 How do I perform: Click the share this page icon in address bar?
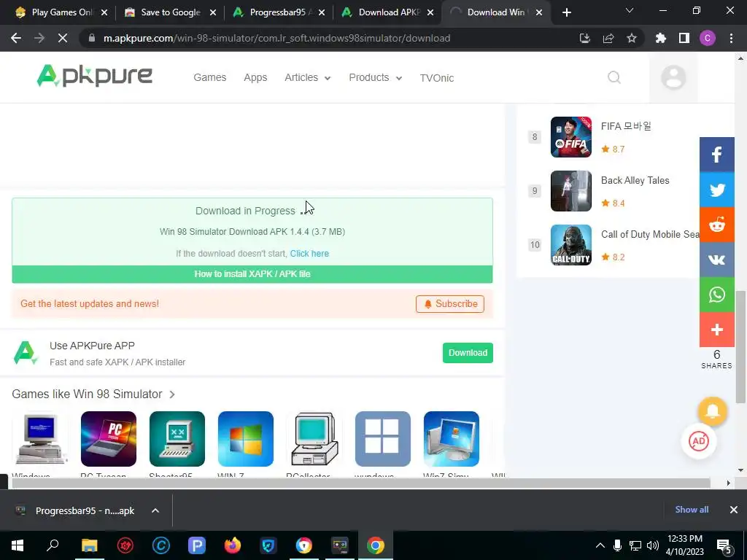pos(608,38)
